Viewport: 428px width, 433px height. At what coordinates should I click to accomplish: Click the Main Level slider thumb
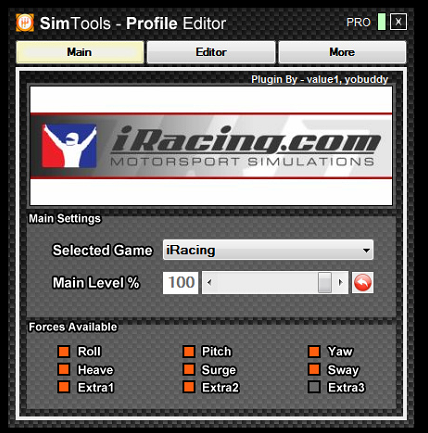pos(325,283)
